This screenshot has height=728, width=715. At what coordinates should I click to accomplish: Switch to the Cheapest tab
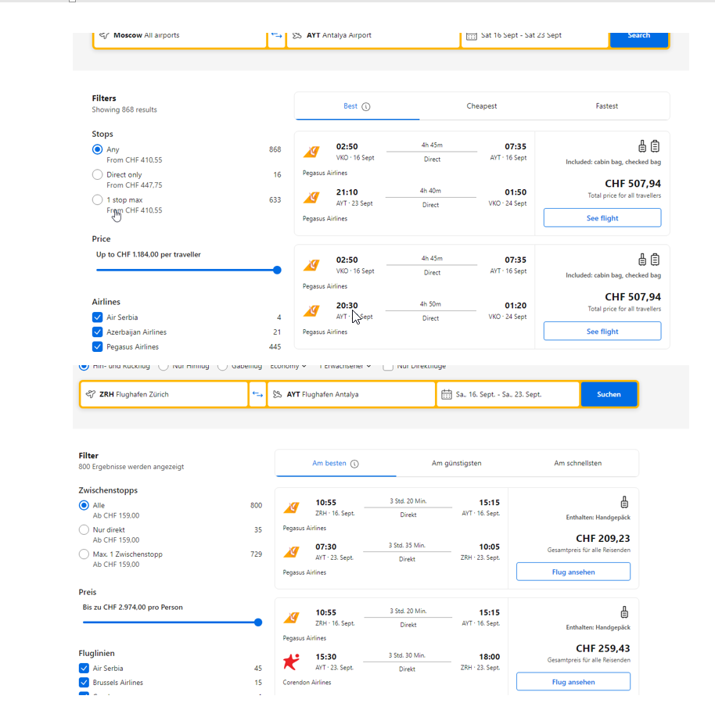click(481, 106)
